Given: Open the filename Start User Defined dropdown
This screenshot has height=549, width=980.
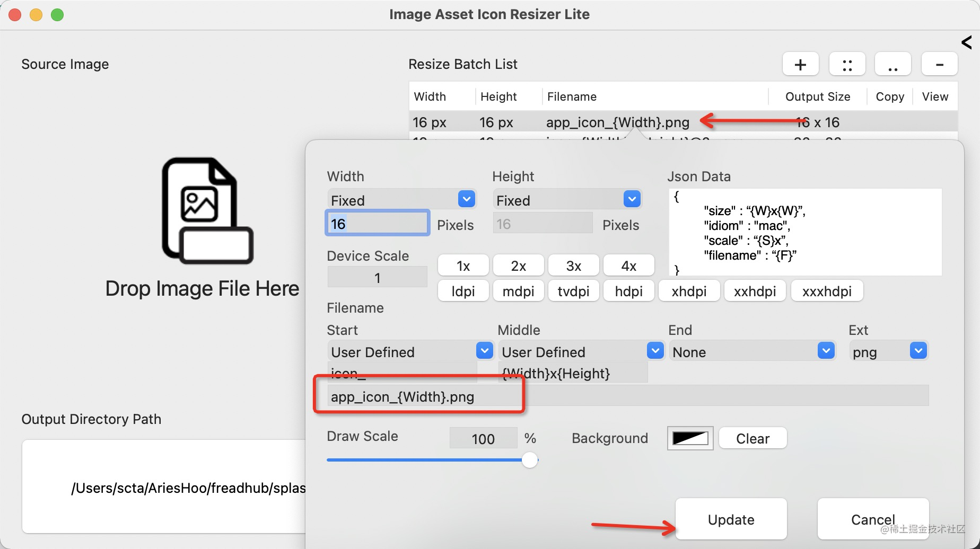Looking at the screenshot, I should pos(410,351).
